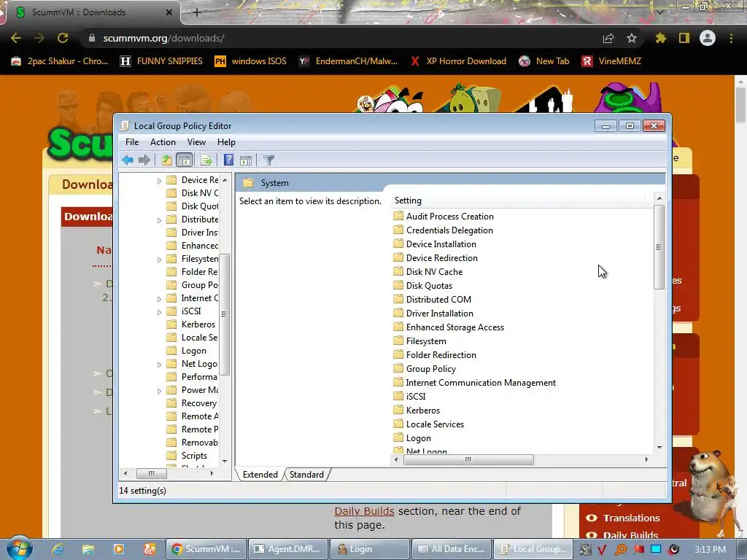This screenshot has width=747, height=560.
Task: Open VineMEMZ bookmark
Action: 612,61
